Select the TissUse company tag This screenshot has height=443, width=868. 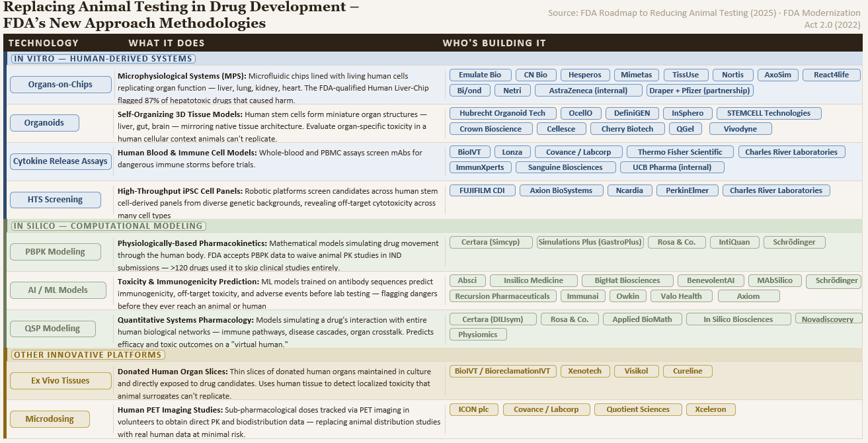(x=686, y=75)
